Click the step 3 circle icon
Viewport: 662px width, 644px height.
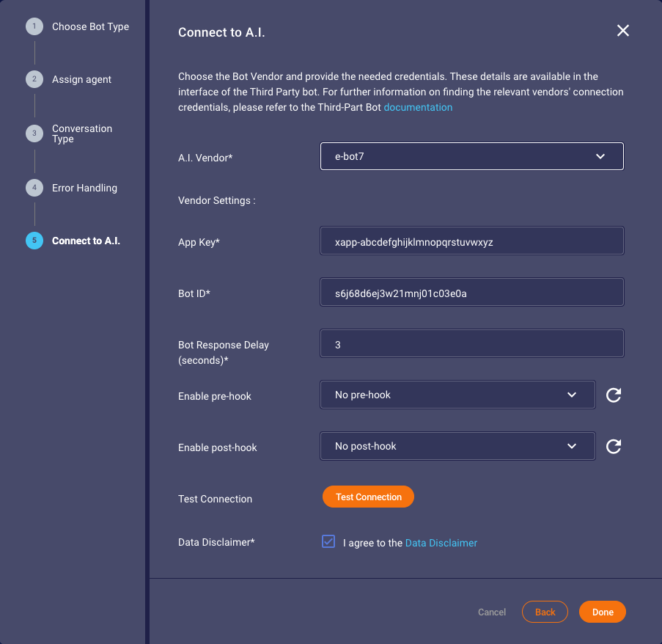point(34,133)
